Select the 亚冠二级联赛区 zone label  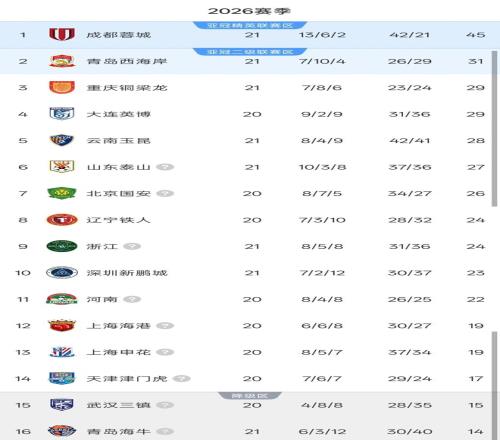tap(250, 52)
